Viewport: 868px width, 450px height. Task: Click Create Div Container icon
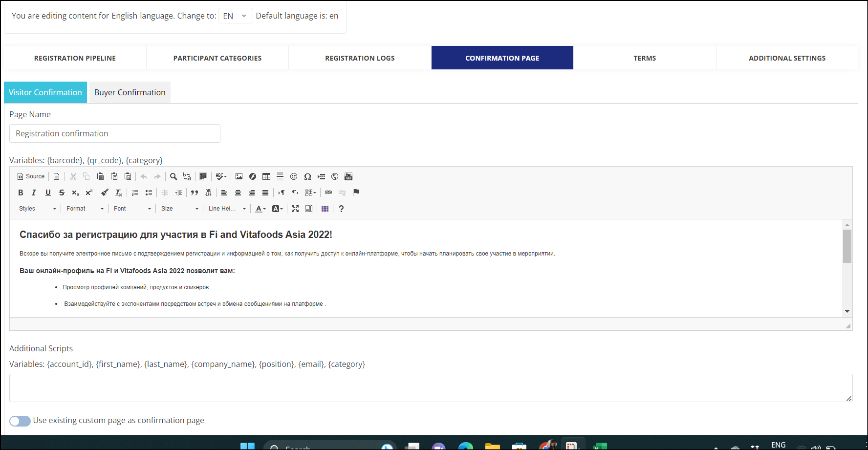tap(209, 193)
